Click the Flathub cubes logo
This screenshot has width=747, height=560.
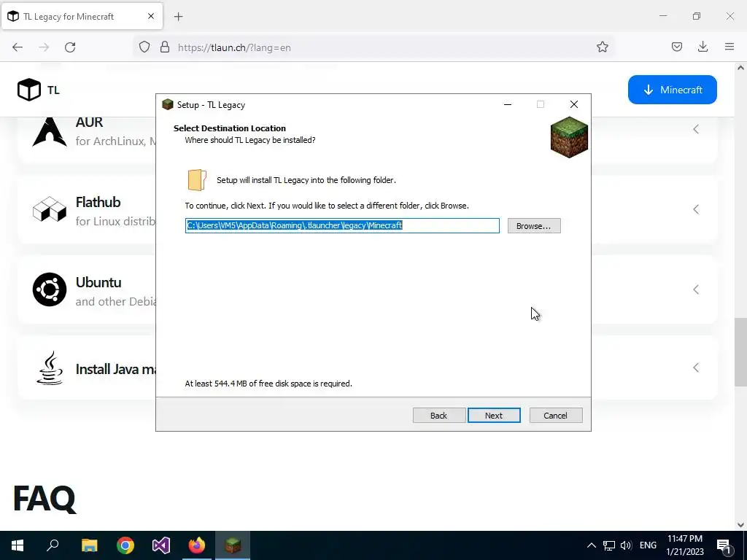pos(50,209)
